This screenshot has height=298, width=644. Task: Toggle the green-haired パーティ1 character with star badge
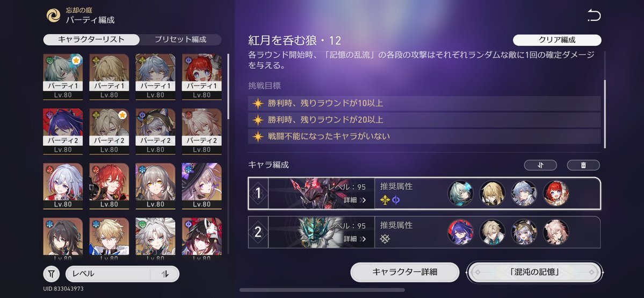pyautogui.click(x=63, y=76)
